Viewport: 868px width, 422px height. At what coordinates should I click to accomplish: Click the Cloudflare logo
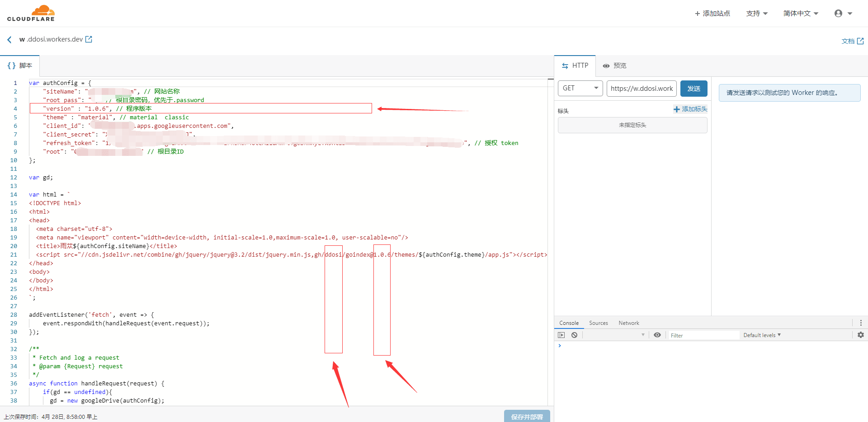(31, 13)
